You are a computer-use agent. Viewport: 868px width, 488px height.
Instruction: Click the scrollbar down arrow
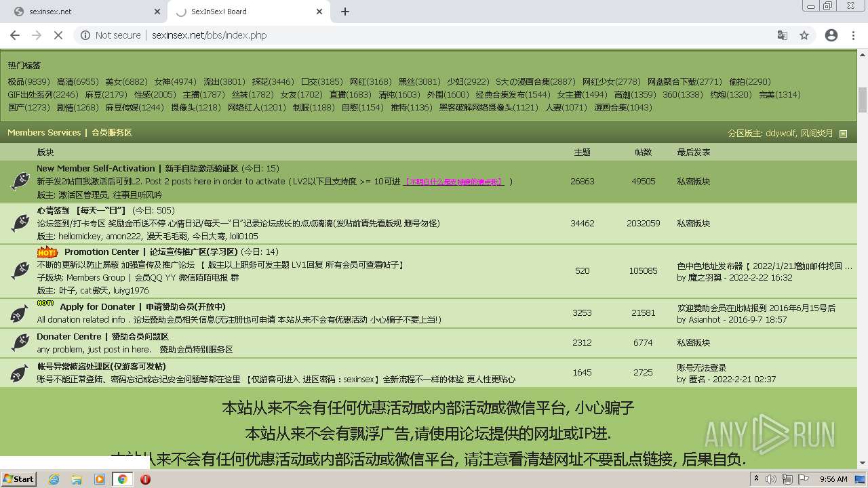click(863, 463)
